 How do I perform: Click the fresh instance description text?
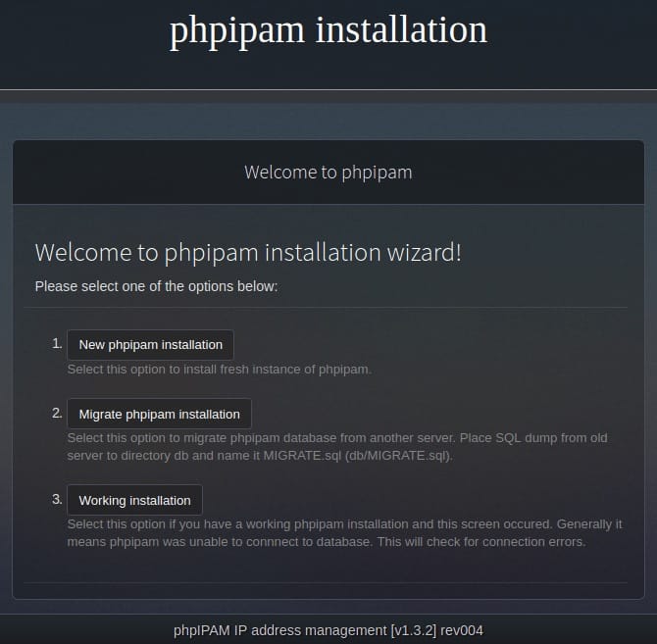pos(219,370)
